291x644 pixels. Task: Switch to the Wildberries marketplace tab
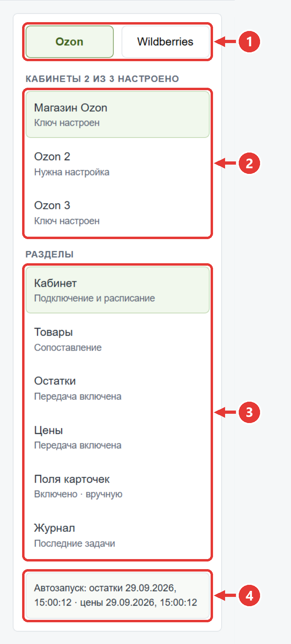coord(165,42)
